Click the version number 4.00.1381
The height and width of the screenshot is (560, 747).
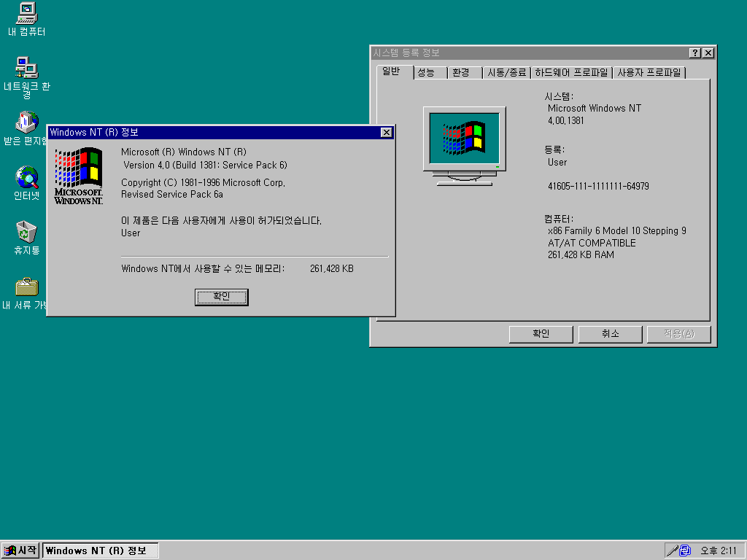click(565, 120)
